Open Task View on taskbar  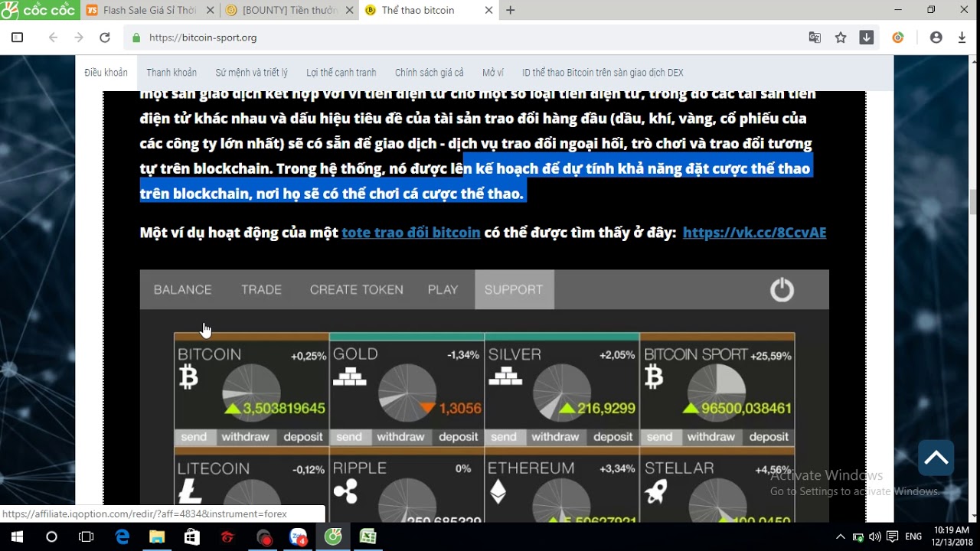pyautogui.click(x=86, y=537)
